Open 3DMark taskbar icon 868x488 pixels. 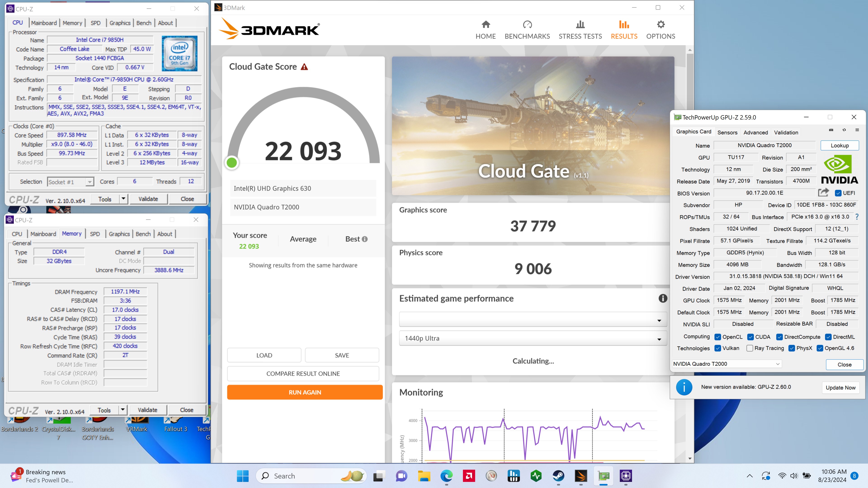pyautogui.click(x=581, y=476)
